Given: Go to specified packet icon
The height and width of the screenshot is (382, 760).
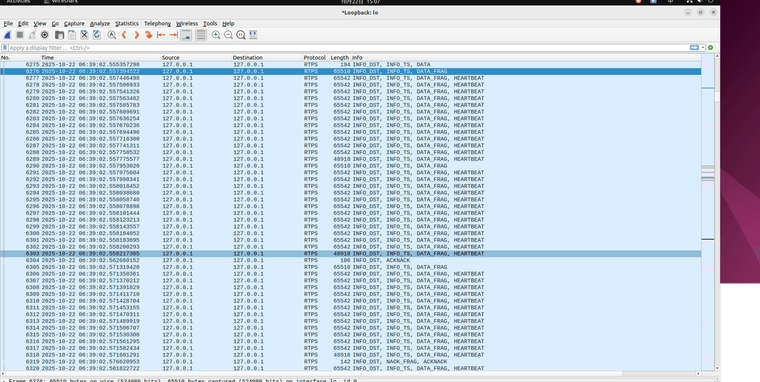Looking at the screenshot, I should (149, 35).
